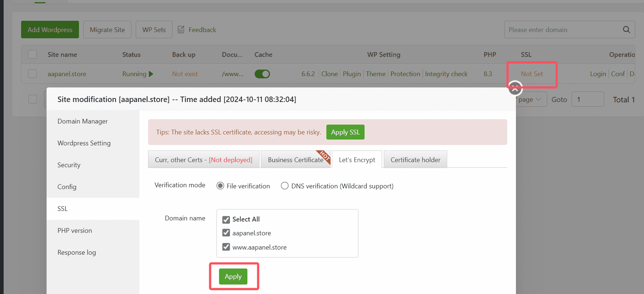Open the Plugin link
This screenshot has height=294, width=644.
pyautogui.click(x=352, y=74)
